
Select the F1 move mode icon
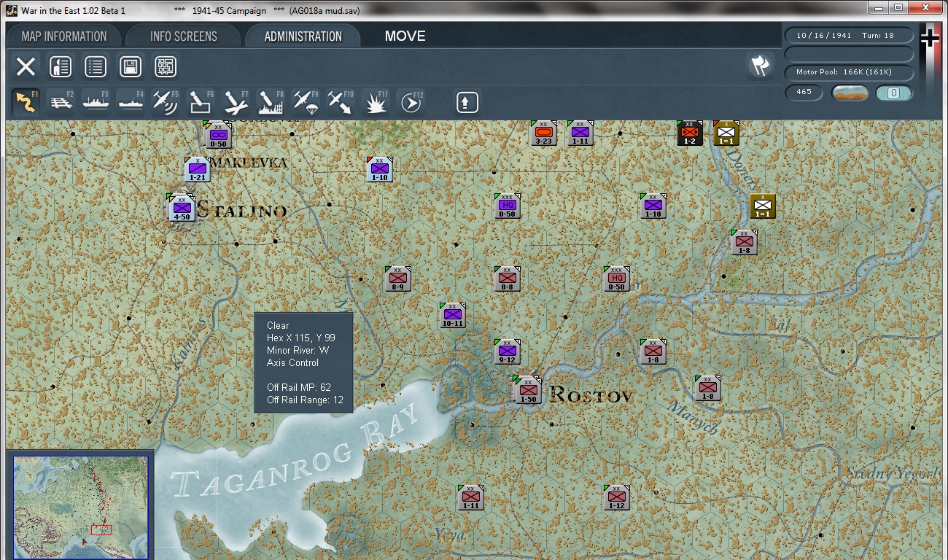[26, 102]
